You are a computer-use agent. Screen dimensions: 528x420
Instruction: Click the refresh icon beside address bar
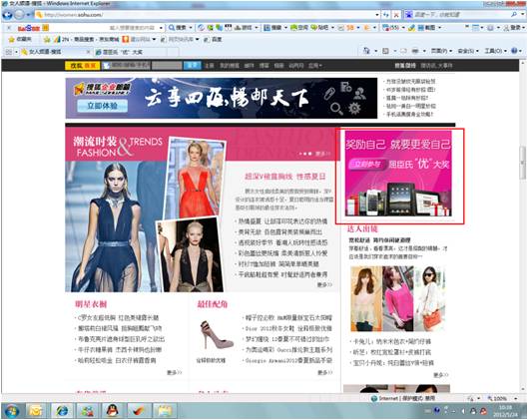click(386, 15)
